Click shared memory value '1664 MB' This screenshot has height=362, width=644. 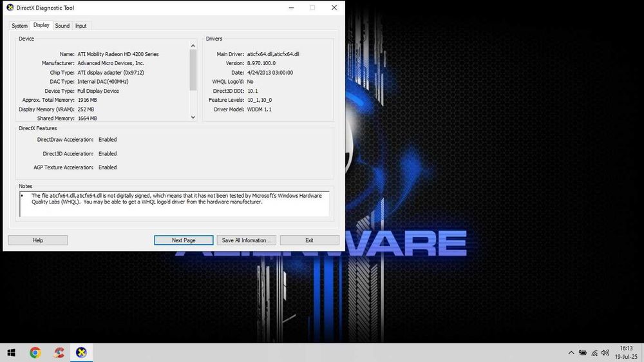point(87,119)
